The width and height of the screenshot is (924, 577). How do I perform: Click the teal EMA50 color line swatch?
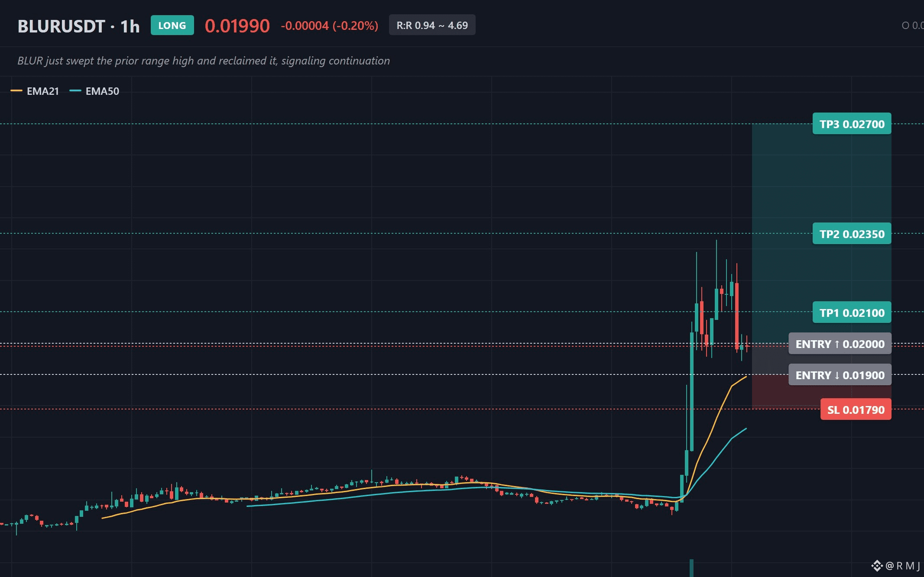click(75, 91)
